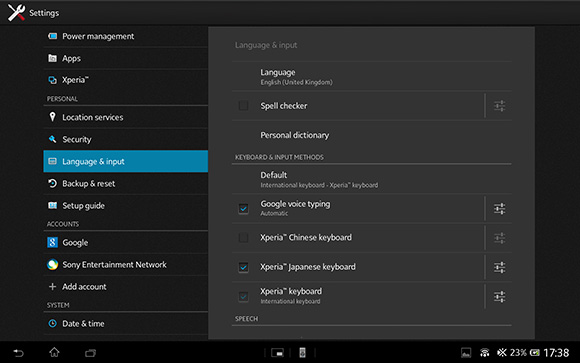Open Spell checker settings sliders icon

[x=499, y=106]
